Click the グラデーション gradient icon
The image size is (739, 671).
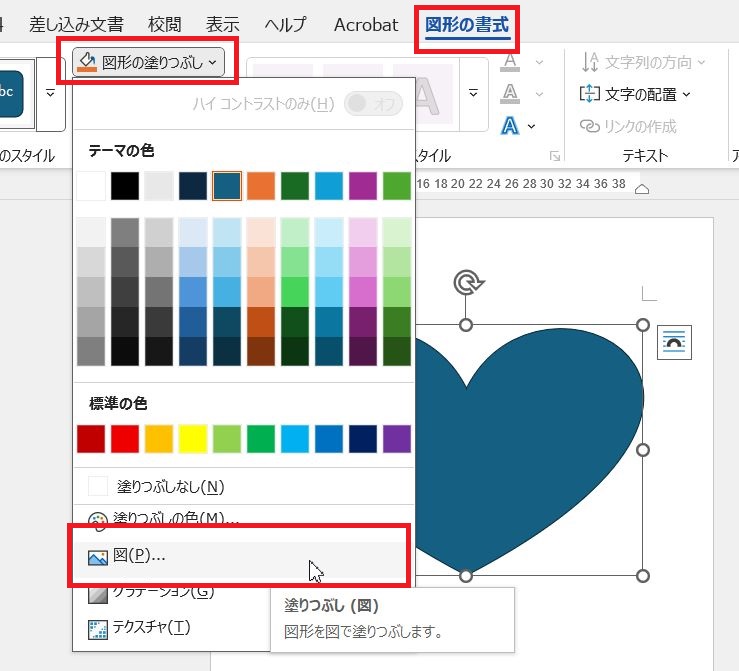click(x=98, y=596)
